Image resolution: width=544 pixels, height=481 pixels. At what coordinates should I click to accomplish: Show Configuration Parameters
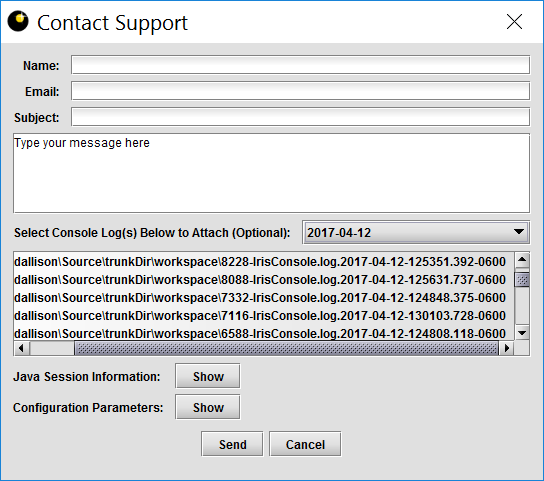click(x=208, y=407)
